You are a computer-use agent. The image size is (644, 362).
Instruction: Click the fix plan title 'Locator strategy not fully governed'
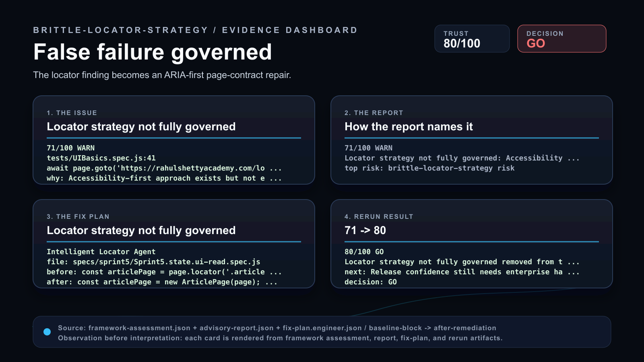click(141, 230)
